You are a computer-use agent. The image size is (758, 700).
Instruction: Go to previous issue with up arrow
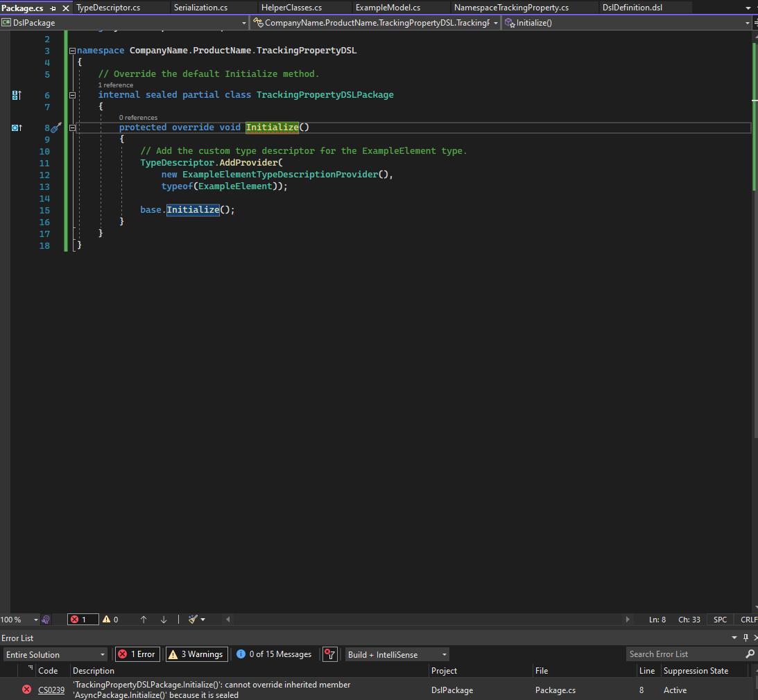pyautogui.click(x=144, y=620)
